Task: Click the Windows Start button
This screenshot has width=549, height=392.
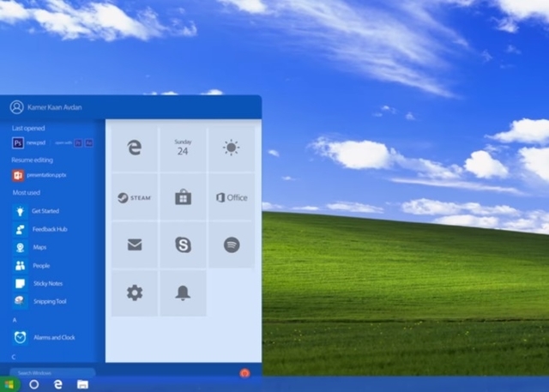Action: coord(9,384)
